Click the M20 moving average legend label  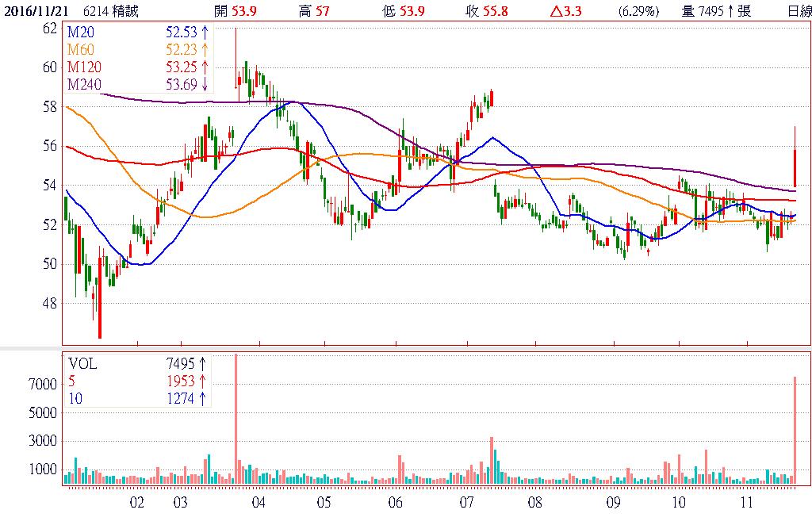82,31
